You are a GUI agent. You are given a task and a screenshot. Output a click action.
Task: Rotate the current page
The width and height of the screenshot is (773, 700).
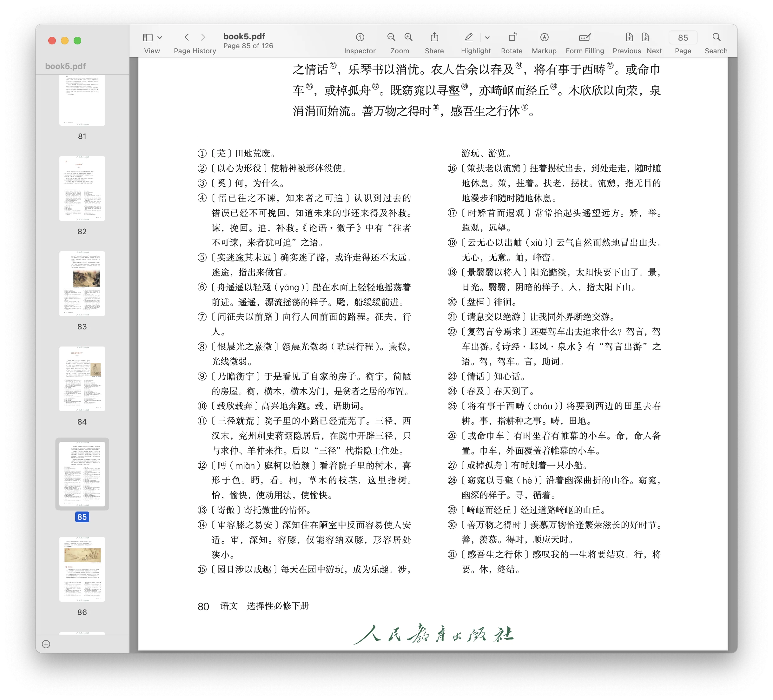513,37
